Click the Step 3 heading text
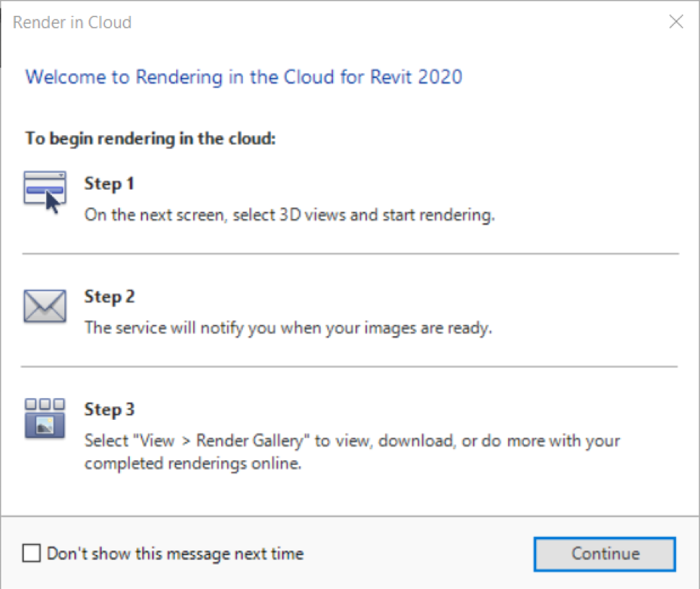700x589 pixels. [110, 410]
